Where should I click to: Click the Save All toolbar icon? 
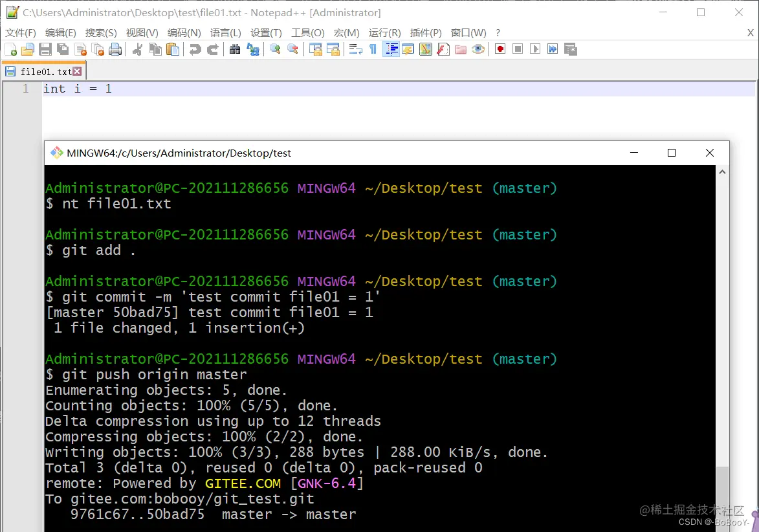point(63,49)
